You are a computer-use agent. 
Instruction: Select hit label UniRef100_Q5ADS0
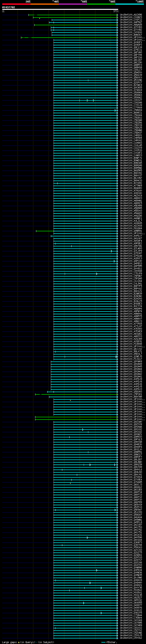pyautogui.click(x=131, y=72)
